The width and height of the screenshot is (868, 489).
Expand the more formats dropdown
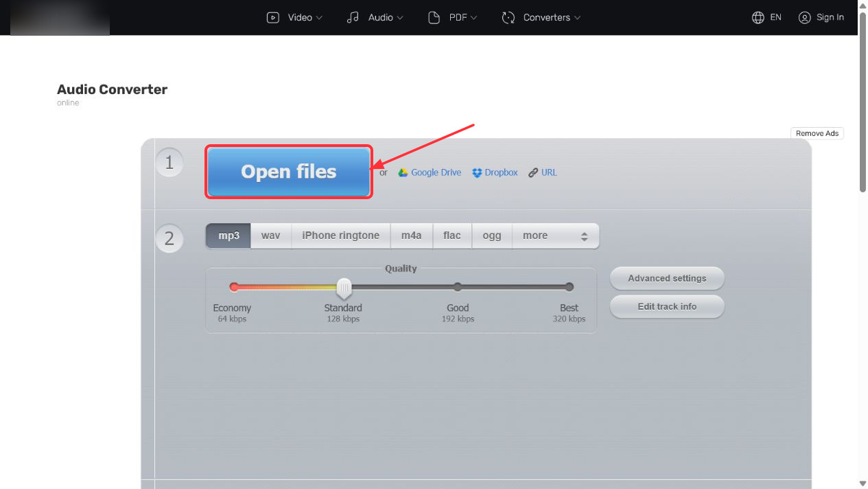[556, 236]
